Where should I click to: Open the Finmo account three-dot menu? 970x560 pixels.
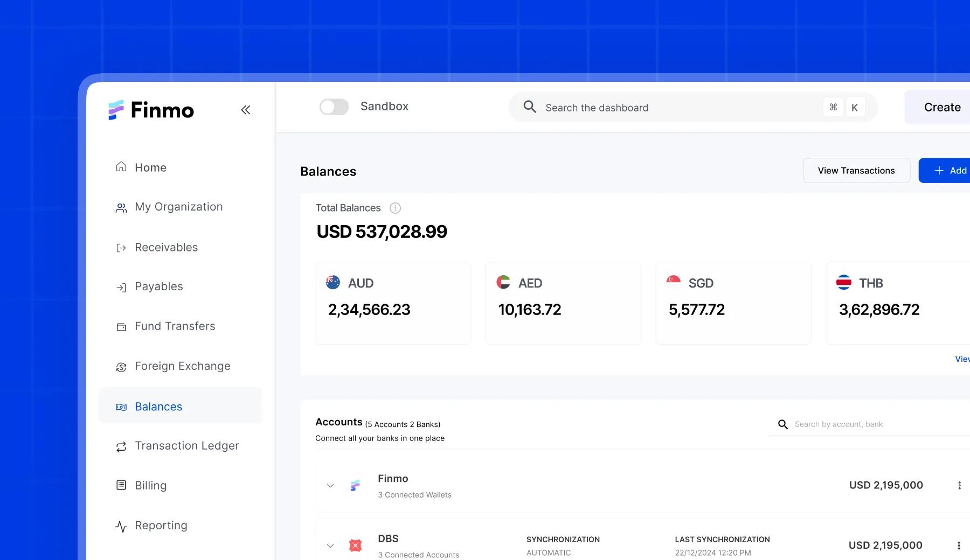[959, 485]
